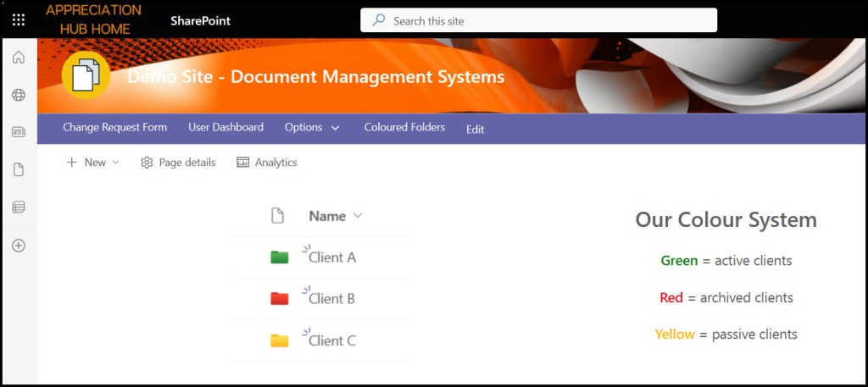Open the globe My sites icon
Image resolution: width=868 pixels, height=387 pixels.
[x=18, y=95]
